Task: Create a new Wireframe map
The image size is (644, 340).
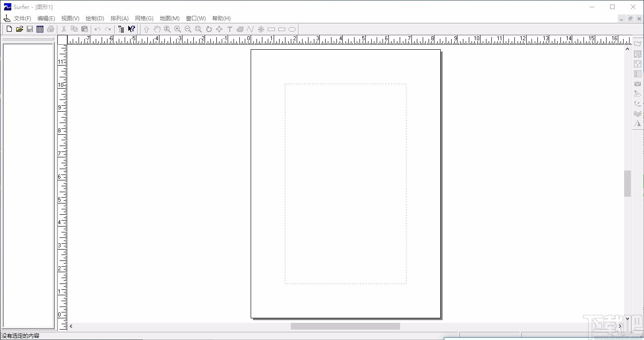Action: point(638,113)
